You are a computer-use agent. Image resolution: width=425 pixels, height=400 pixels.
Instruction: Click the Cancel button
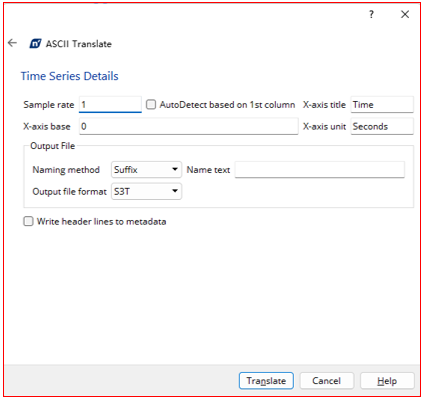point(327,381)
